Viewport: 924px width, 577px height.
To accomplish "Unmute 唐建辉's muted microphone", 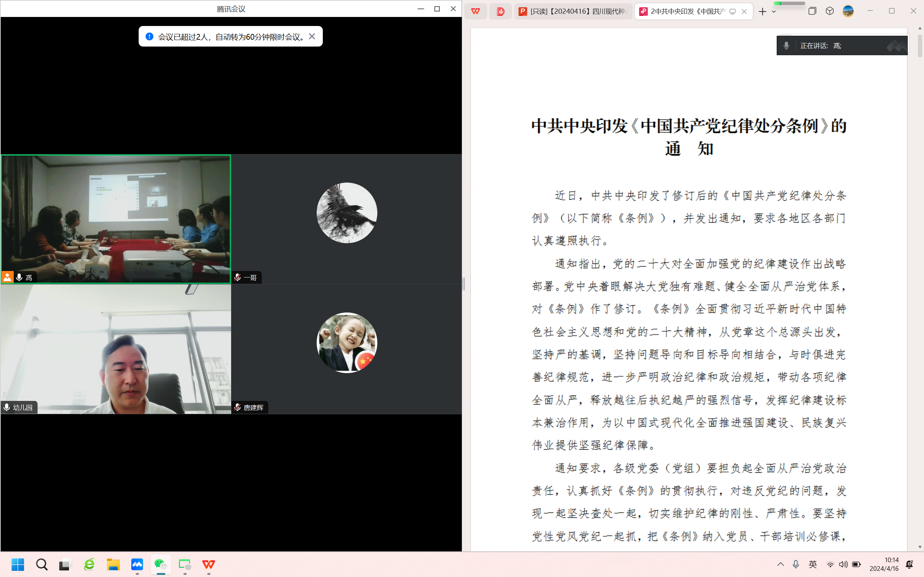I will (x=237, y=407).
